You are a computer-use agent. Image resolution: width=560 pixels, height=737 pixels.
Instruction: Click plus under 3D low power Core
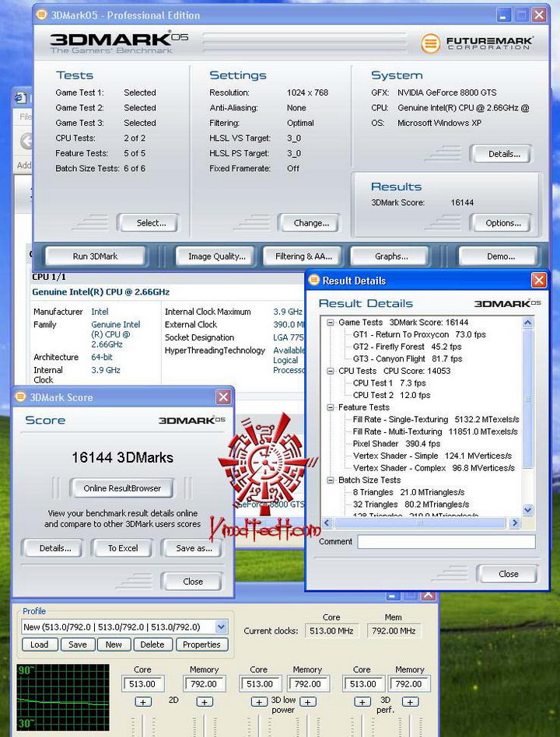259,702
